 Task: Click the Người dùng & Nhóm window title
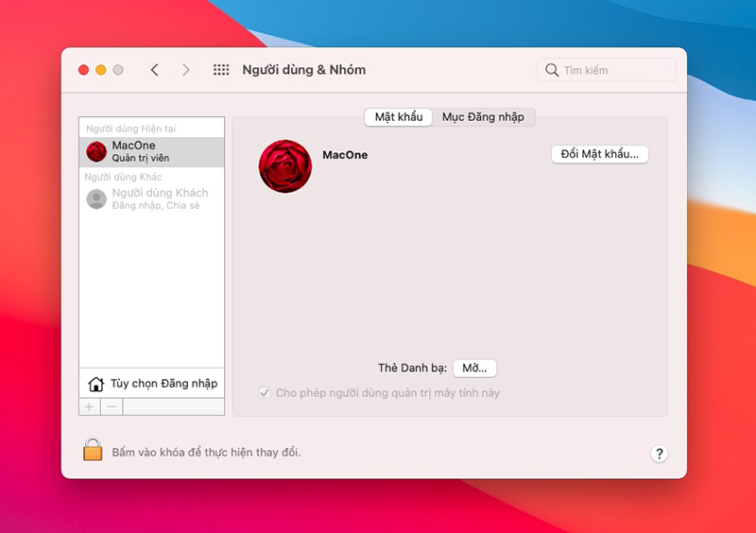click(x=303, y=70)
